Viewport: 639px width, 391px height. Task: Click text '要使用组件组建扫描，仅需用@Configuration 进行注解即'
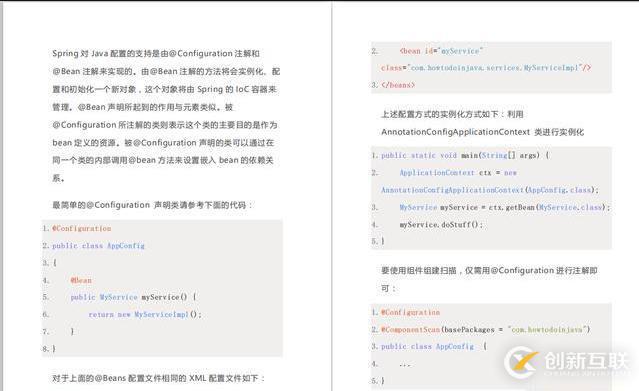[x=489, y=270]
